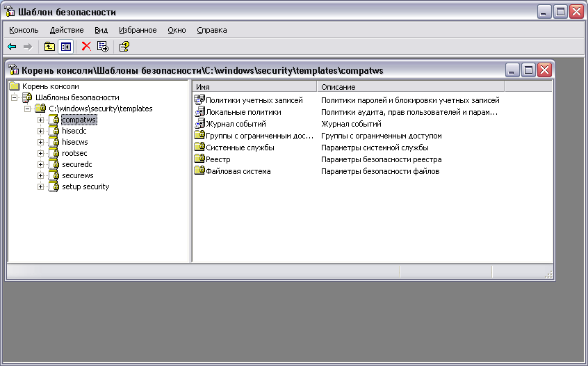This screenshot has height=366, width=588.
Task: Click folder icon of Реестр
Action: click(x=199, y=159)
